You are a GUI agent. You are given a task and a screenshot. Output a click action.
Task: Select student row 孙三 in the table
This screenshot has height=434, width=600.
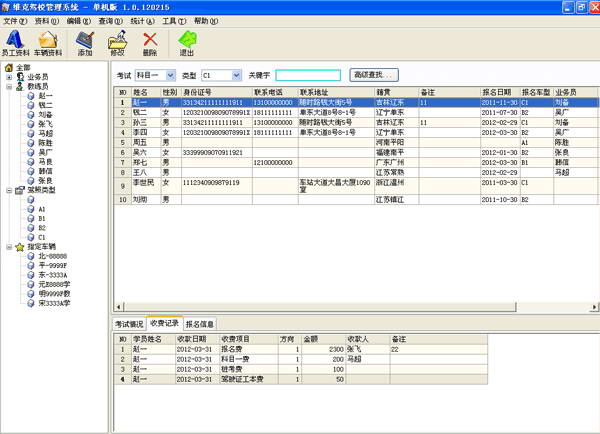(x=356, y=122)
